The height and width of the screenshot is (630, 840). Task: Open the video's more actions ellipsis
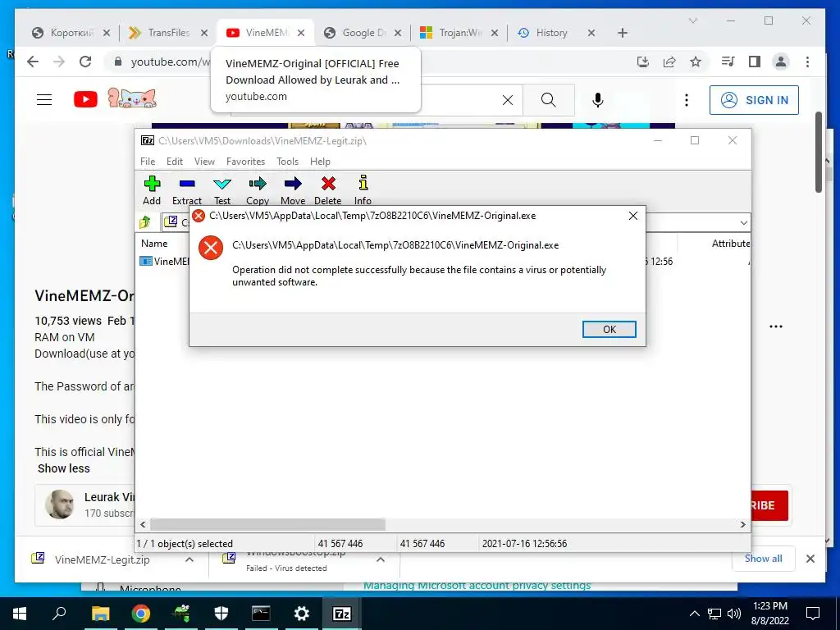(x=776, y=326)
